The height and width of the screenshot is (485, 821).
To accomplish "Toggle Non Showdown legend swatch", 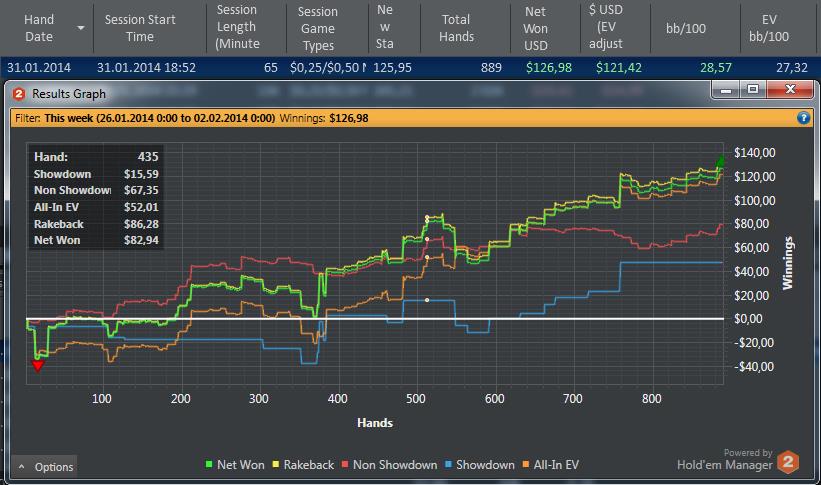I will coord(345,465).
